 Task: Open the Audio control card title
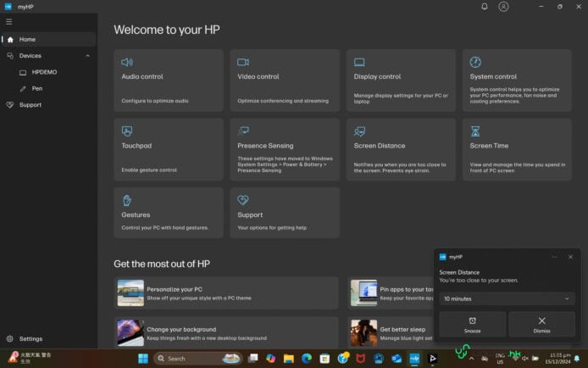pyautogui.click(x=142, y=76)
